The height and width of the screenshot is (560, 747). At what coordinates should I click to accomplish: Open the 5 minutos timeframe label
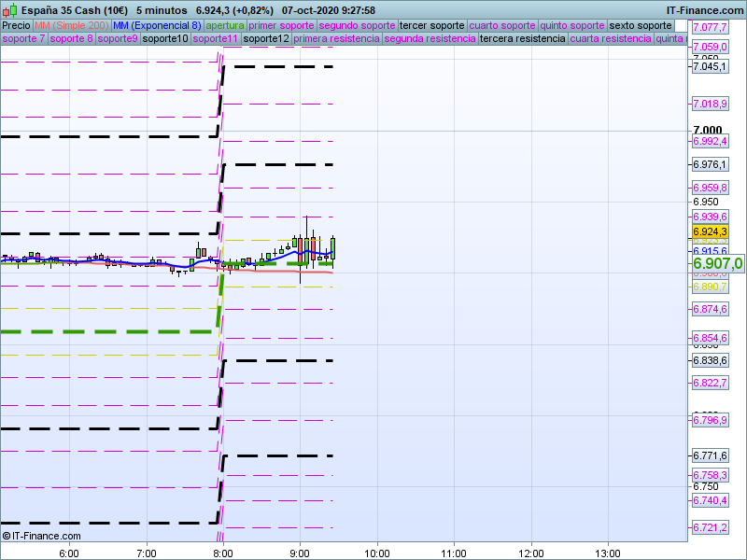(162, 10)
